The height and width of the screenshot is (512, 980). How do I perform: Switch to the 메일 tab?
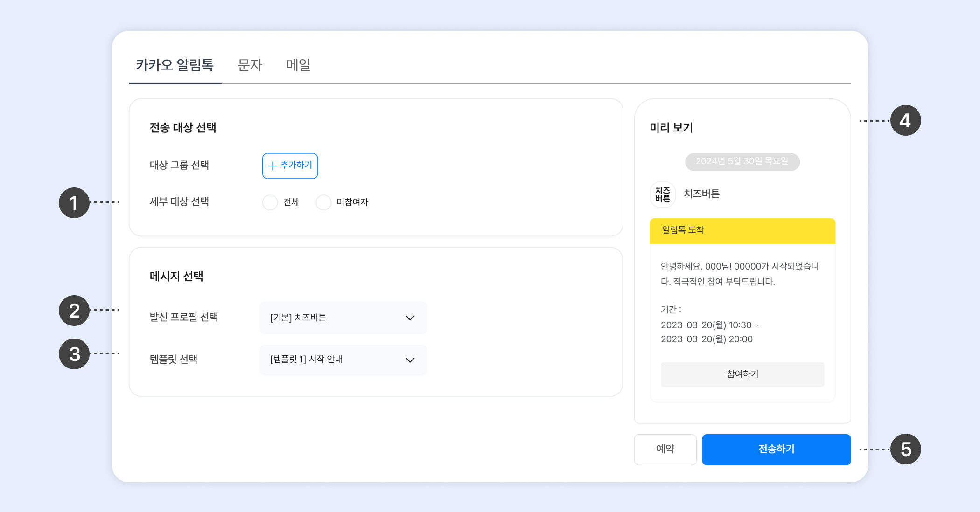tap(298, 65)
